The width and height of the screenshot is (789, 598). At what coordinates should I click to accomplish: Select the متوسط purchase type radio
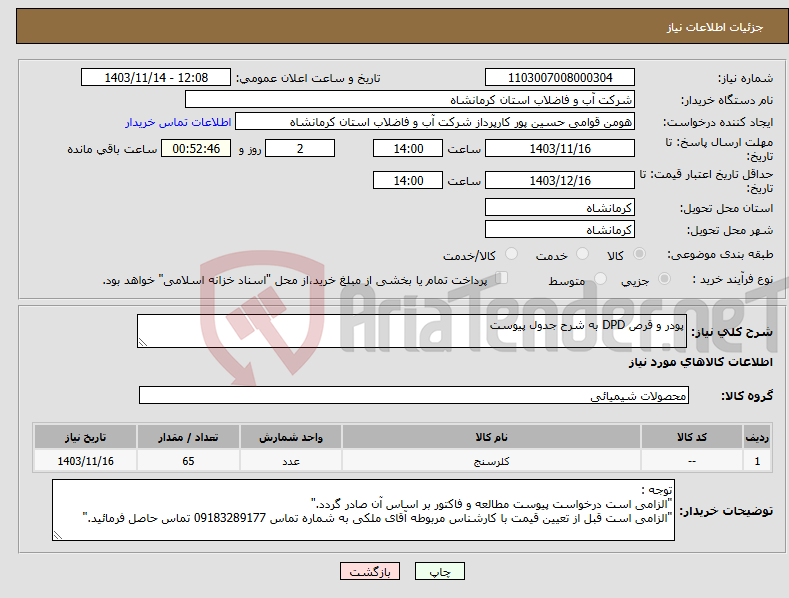600,278
